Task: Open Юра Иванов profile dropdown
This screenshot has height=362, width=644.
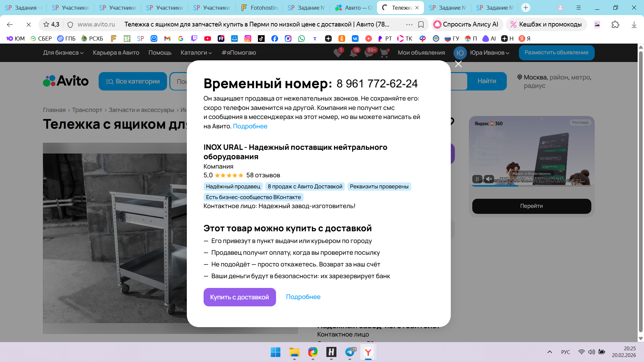Action: click(489, 53)
